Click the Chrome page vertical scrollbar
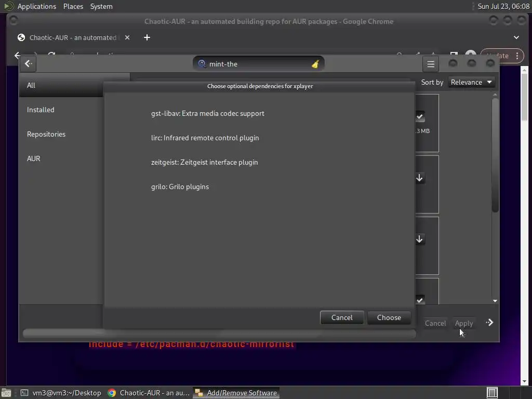The width and height of the screenshot is (532, 399). click(525, 97)
